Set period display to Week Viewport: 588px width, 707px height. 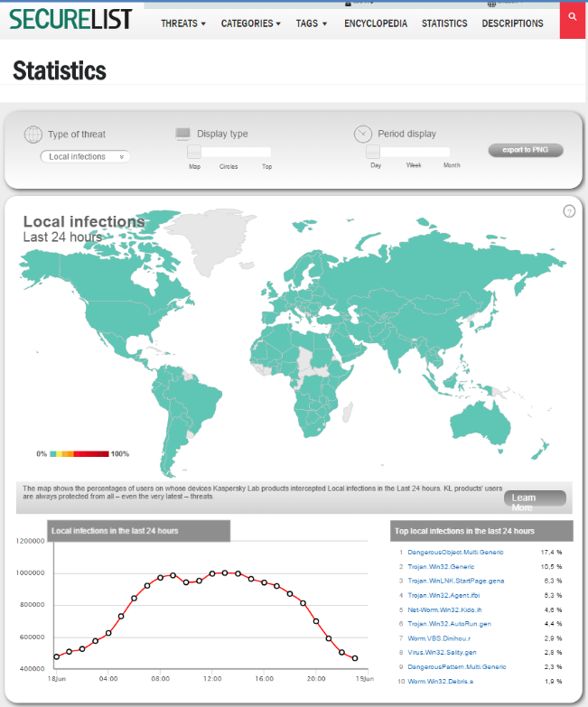(x=414, y=165)
